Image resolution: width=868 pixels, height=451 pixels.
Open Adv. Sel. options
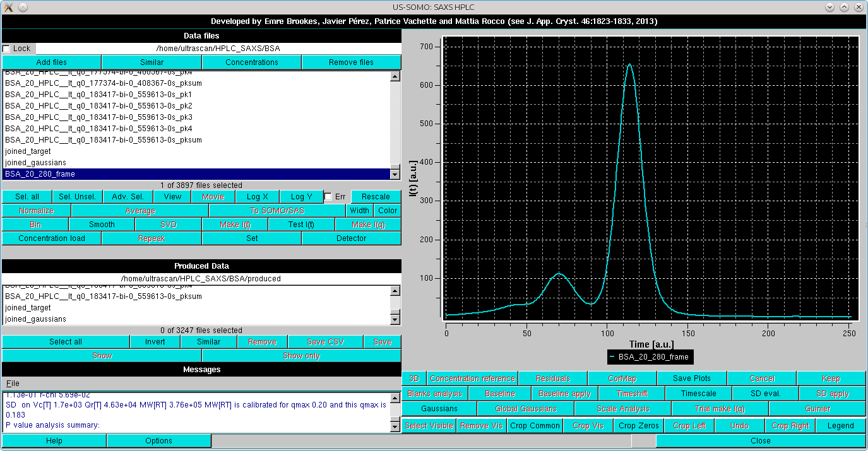[128, 197]
